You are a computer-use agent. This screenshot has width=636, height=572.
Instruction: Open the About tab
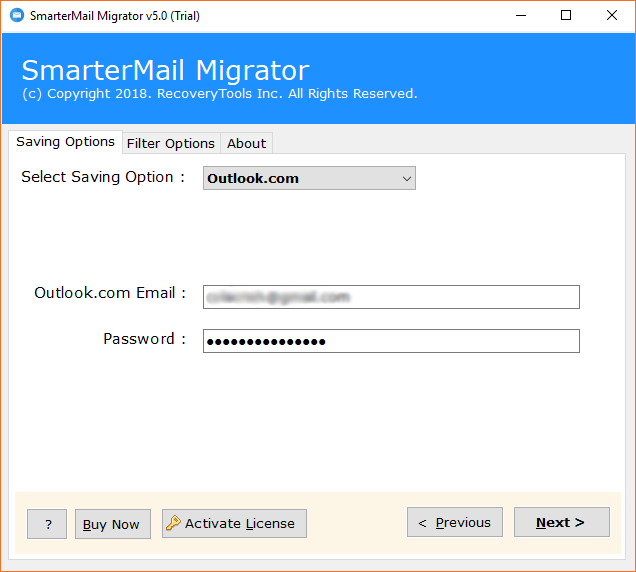pyautogui.click(x=246, y=144)
